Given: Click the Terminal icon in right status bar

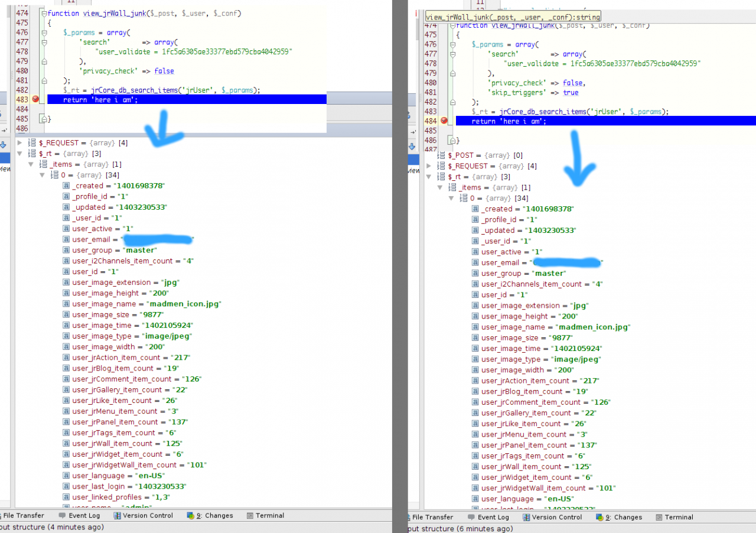Looking at the screenshot, I should click(x=659, y=517).
